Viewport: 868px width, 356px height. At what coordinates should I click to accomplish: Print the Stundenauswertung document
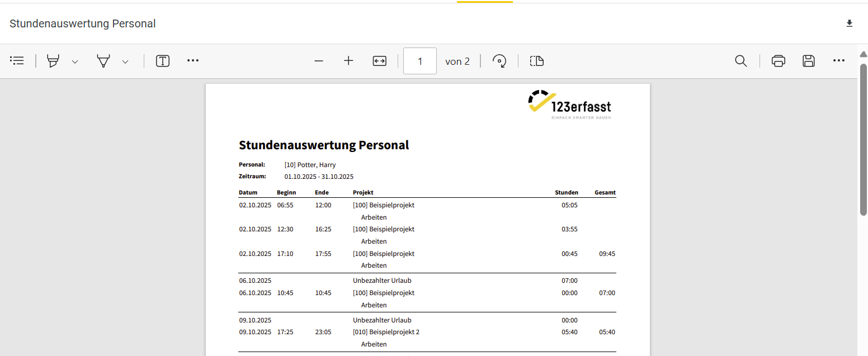coord(779,61)
